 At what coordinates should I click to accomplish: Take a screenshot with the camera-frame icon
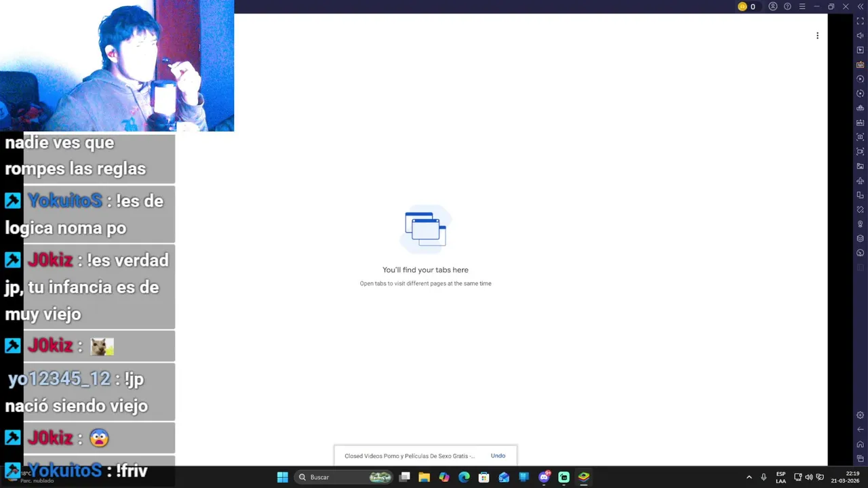click(860, 137)
